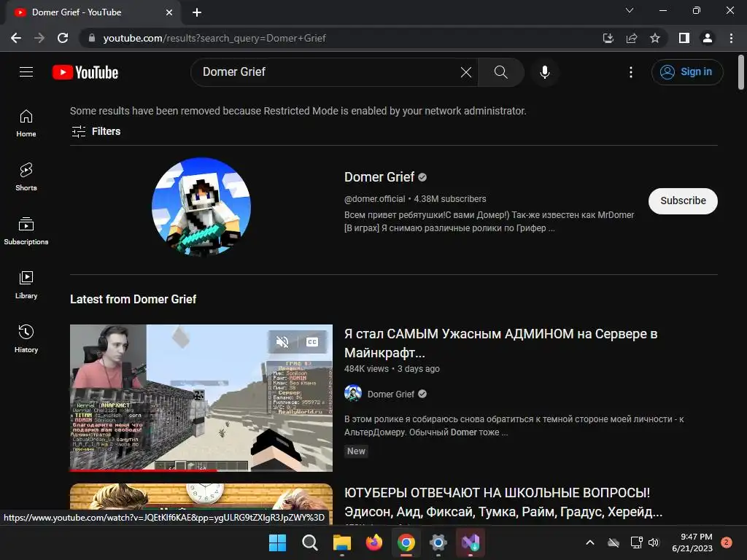Open the Windows Start menu
Screen dimensions: 747x560
278,542
